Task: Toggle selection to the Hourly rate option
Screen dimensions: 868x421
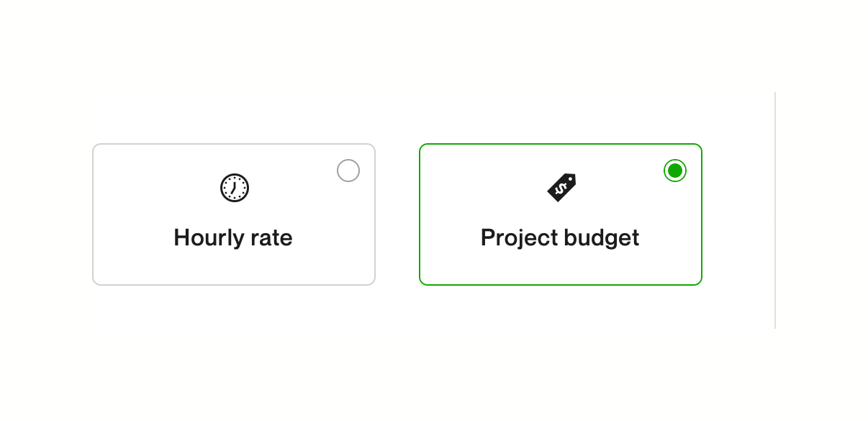Action: (x=234, y=214)
